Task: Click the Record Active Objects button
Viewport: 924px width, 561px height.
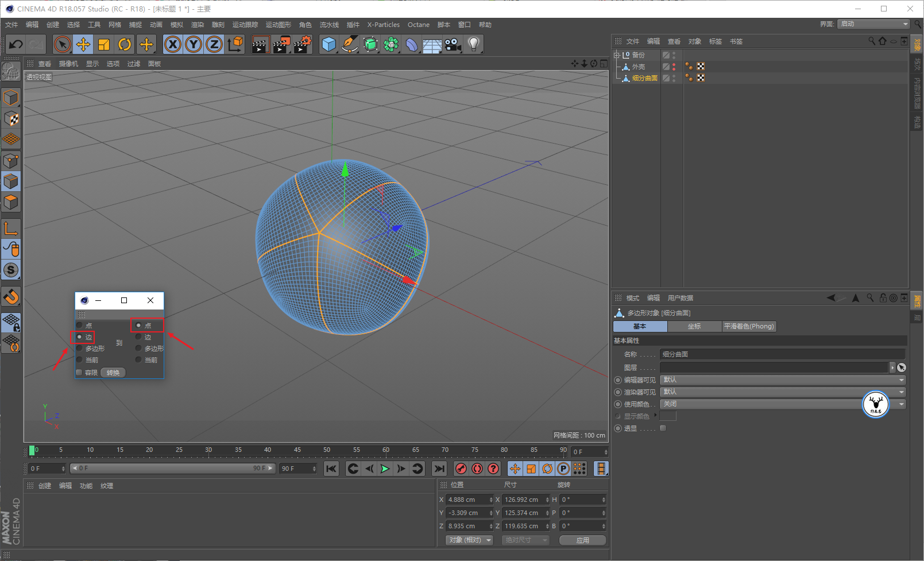Action: click(x=461, y=469)
